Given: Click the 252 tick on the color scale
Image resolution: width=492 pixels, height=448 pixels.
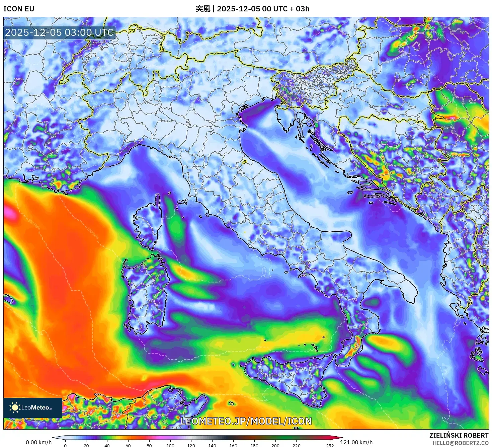Looking at the screenshot, I should (x=330, y=445).
